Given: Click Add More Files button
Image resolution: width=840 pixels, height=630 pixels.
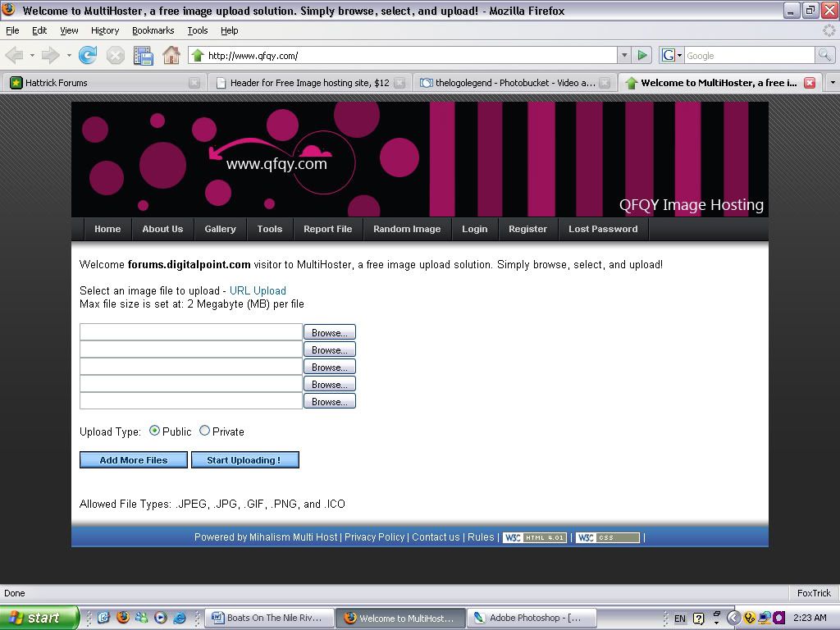Looking at the screenshot, I should 134,460.
